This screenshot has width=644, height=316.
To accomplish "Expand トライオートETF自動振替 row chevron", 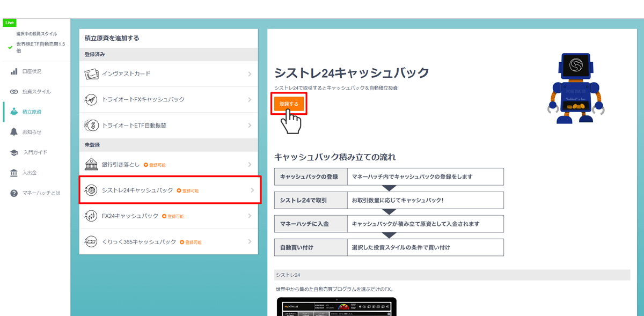I will (x=250, y=126).
